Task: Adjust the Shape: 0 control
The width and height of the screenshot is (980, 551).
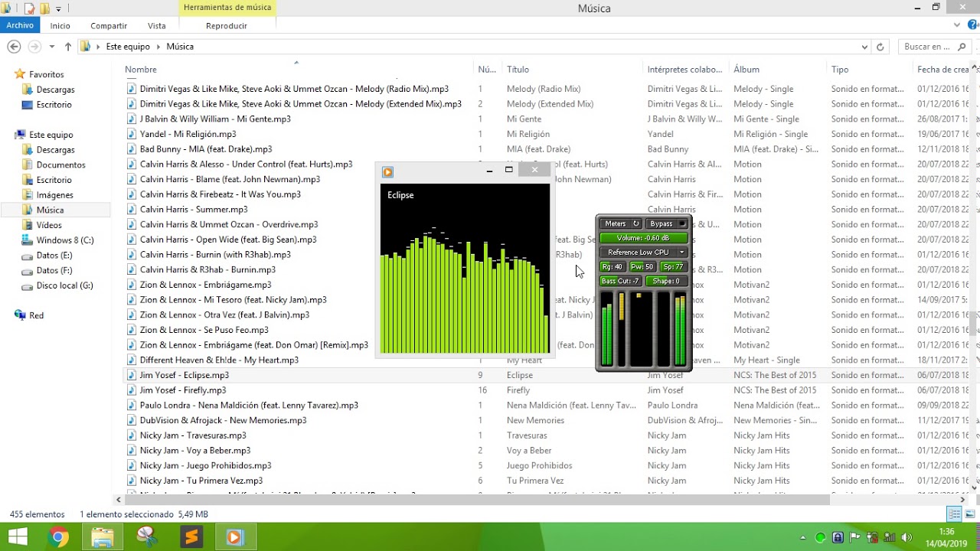Action: 666,281
